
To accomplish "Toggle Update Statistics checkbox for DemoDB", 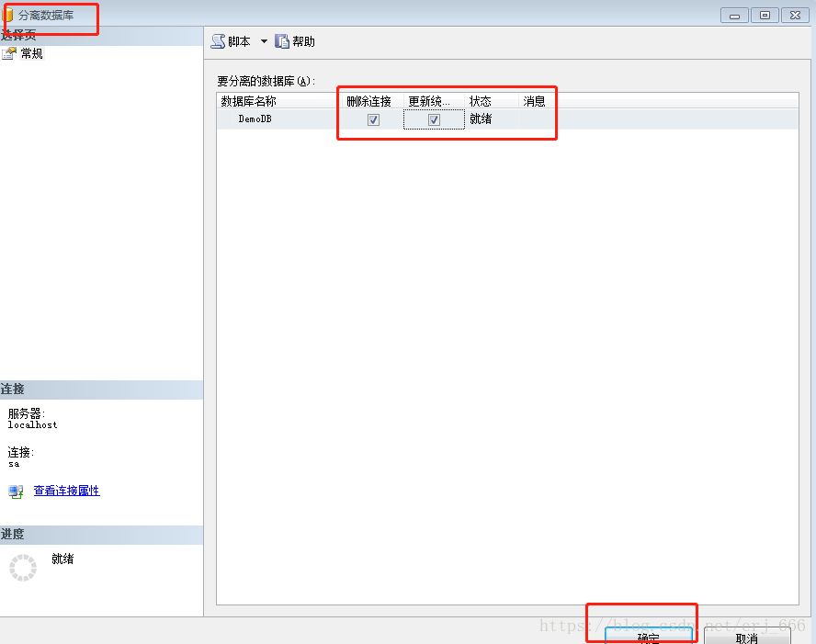I will click(434, 119).
